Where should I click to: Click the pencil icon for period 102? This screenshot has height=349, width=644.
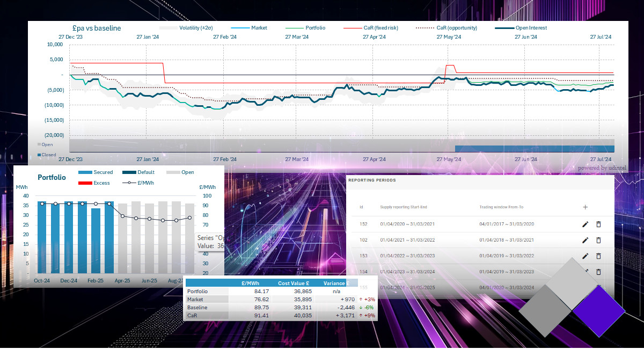point(586,241)
